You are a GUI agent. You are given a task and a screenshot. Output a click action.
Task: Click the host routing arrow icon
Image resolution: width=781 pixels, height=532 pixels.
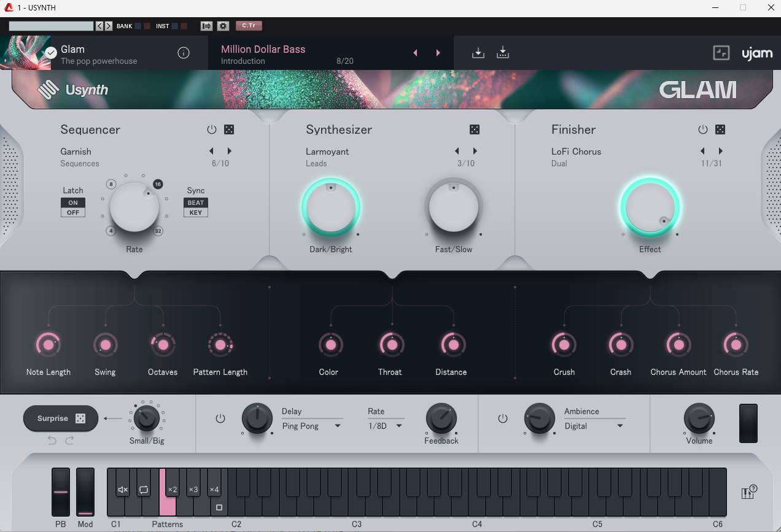(x=206, y=26)
